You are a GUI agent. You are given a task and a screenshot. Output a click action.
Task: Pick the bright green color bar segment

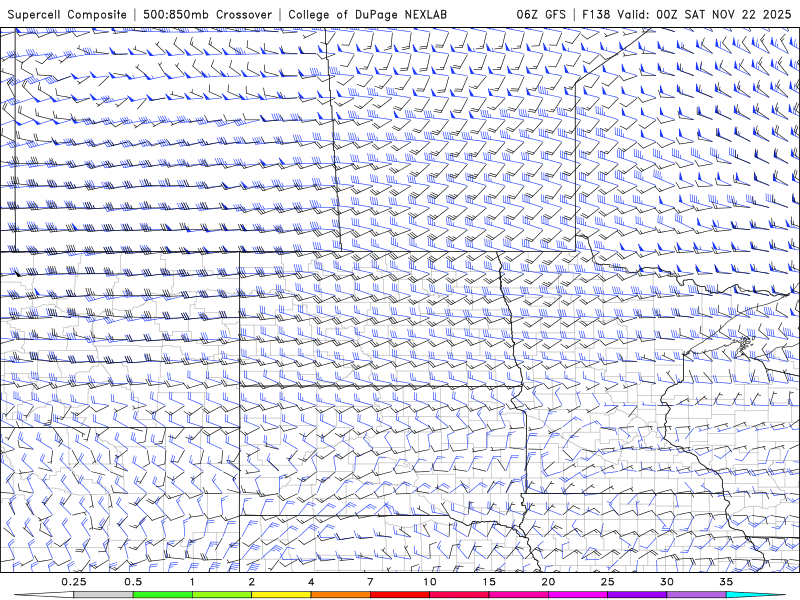tap(163, 594)
